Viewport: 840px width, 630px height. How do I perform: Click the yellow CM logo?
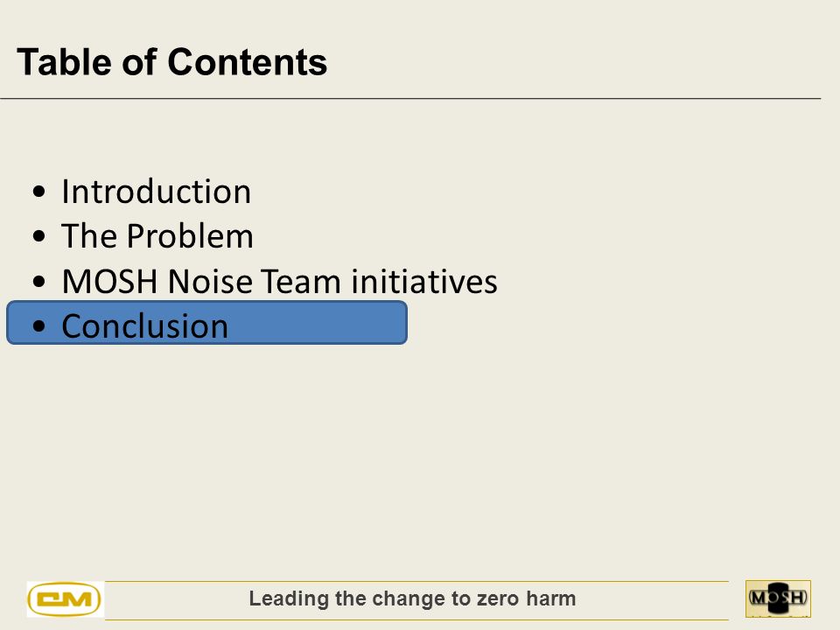click(x=64, y=598)
